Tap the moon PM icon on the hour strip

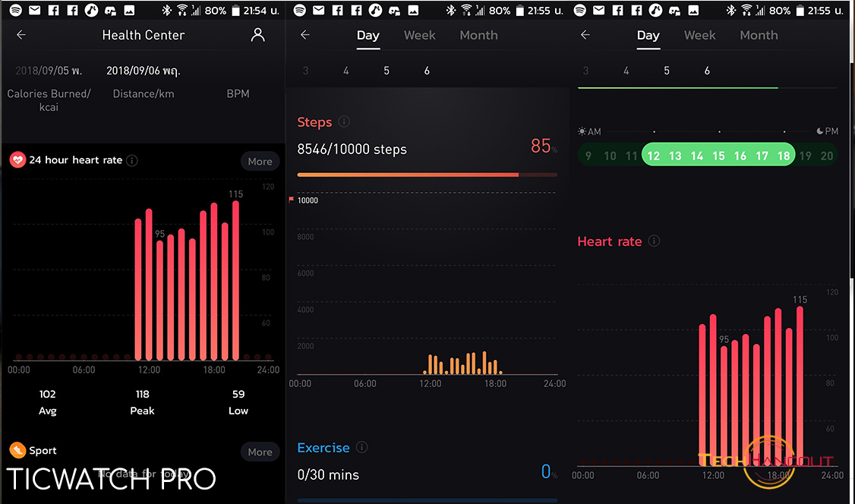[819, 131]
